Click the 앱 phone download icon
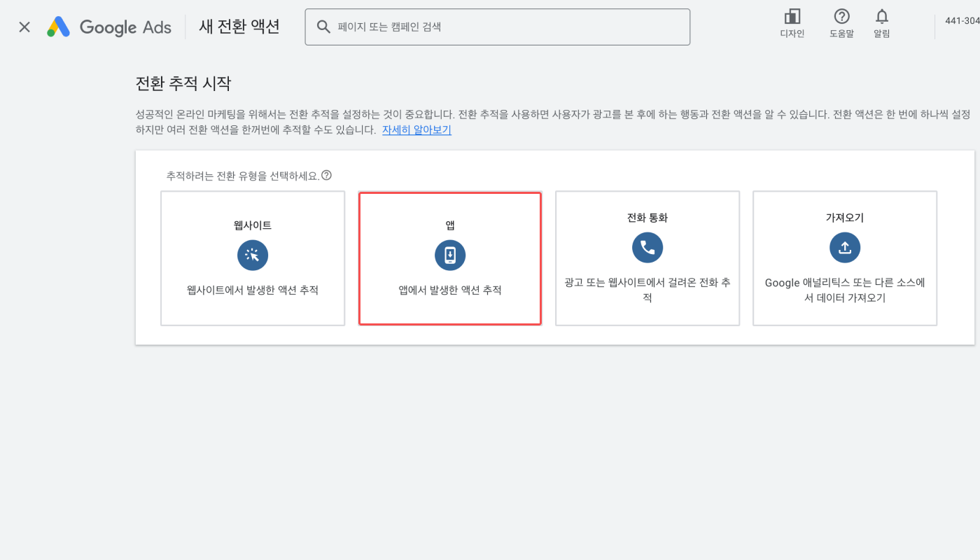The image size is (980, 560). (450, 255)
